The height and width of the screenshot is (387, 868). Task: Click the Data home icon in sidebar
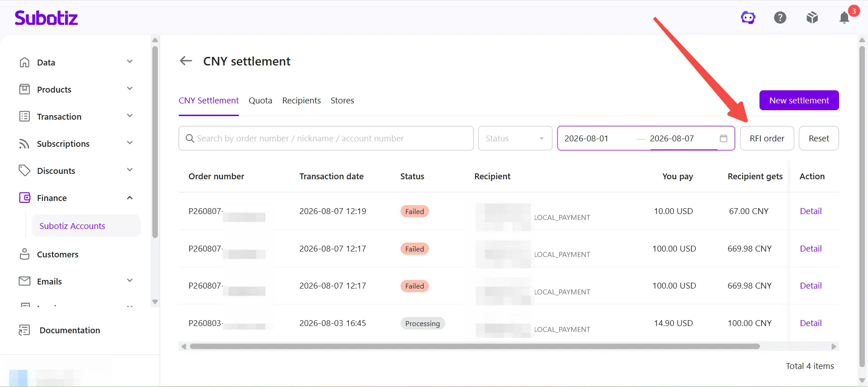tap(24, 62)
